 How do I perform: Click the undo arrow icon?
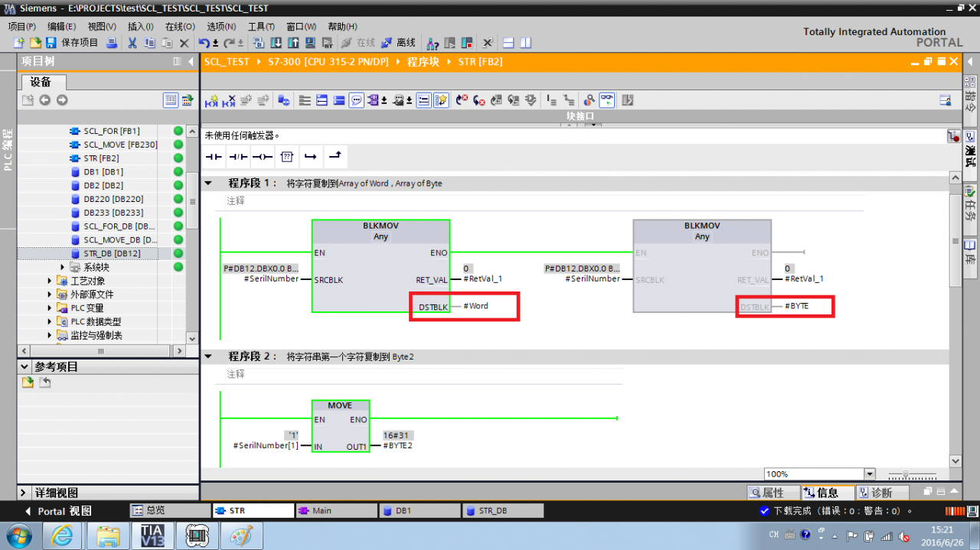204,43
